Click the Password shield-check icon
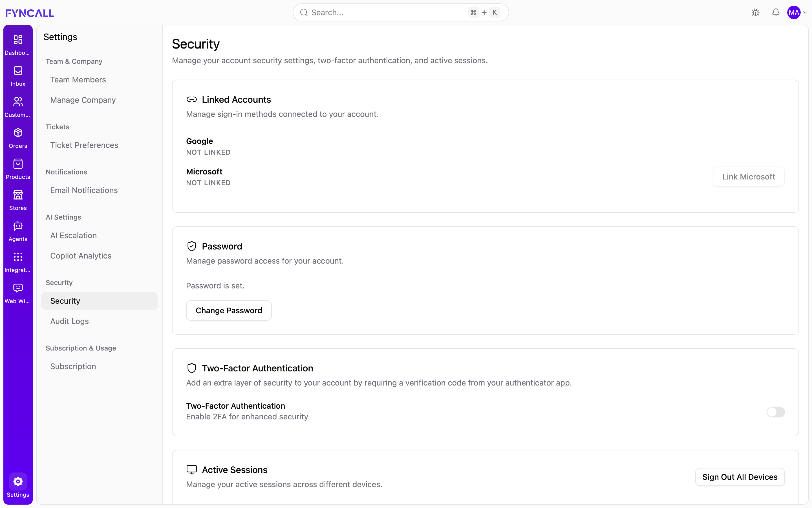 [192, 246]
